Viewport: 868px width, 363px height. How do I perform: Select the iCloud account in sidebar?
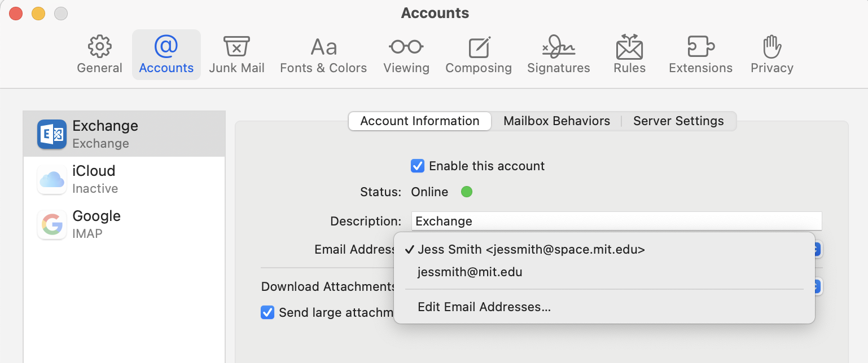(x=124, y=179)
